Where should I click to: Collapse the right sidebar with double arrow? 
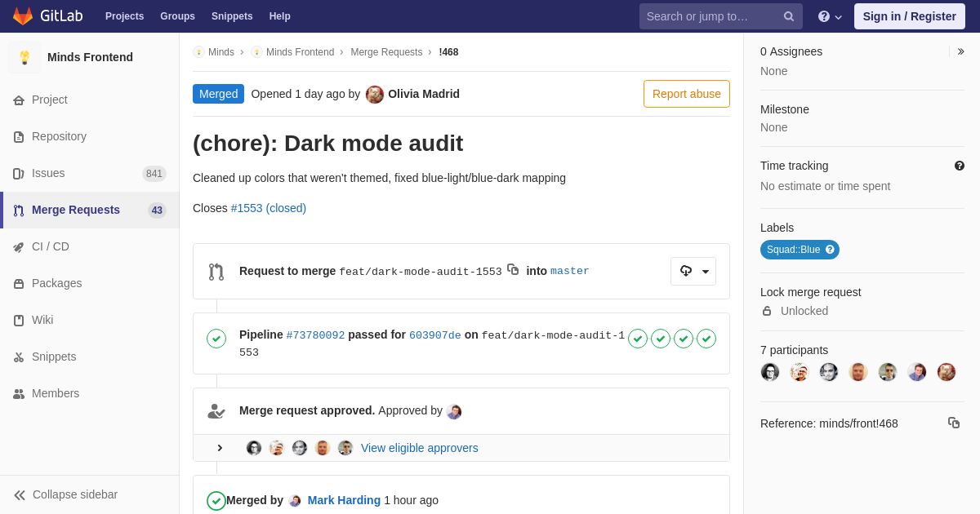click(960, 51)
